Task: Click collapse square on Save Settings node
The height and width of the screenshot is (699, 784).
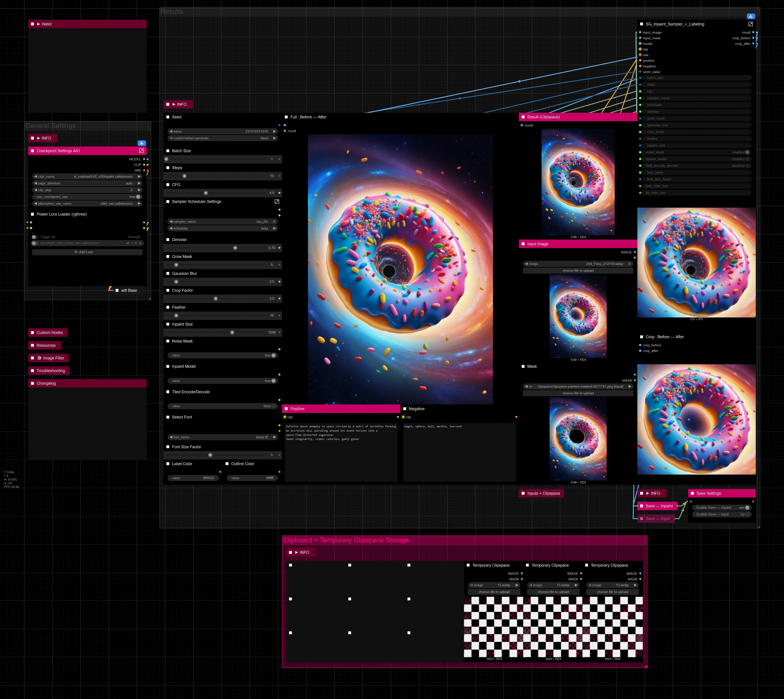Action: 692,493
